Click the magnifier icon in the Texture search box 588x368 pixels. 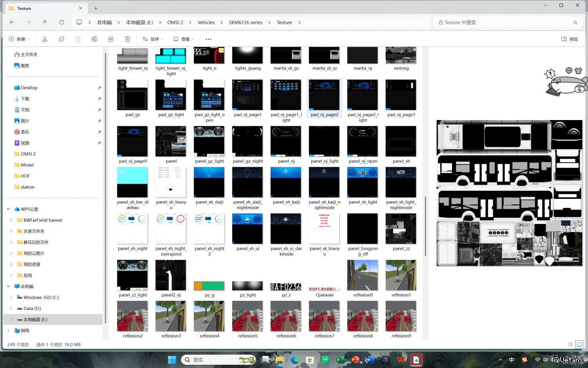(x=575, y=23)
